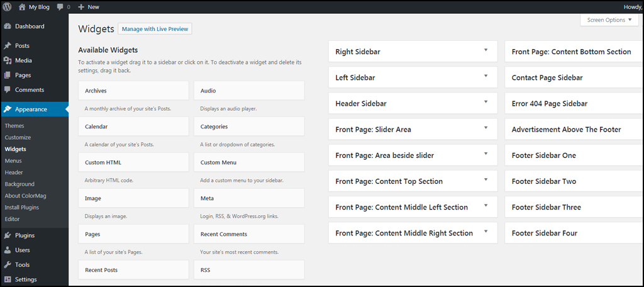Open the Screen Options dropdown
This screenshot has width=644, height=287.
click(609, 20)
